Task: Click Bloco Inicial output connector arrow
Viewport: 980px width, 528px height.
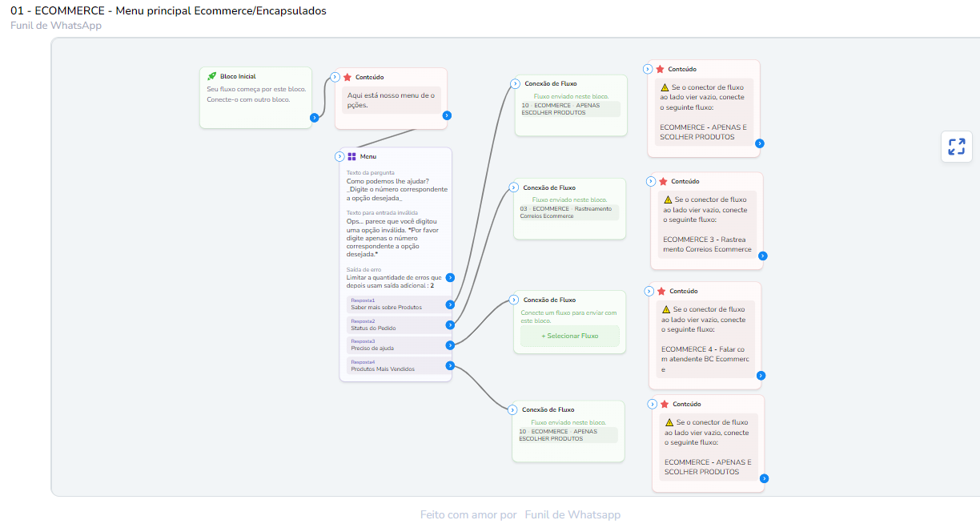Action: tap(315, 118)
